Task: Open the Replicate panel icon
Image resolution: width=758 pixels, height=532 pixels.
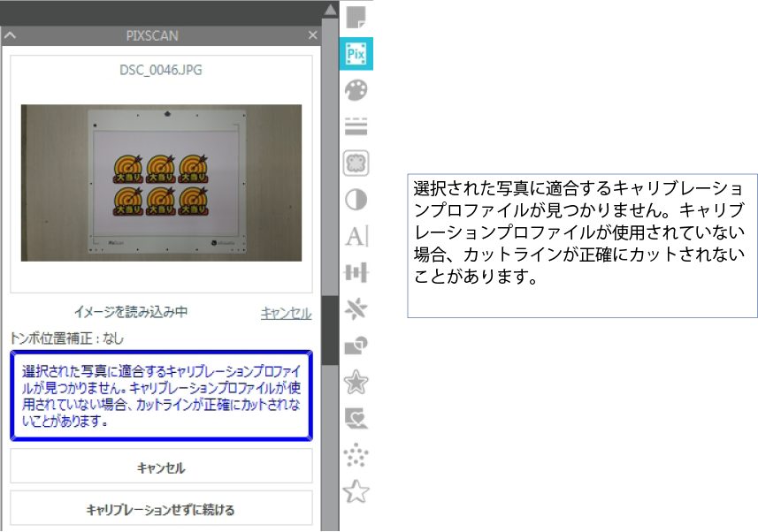Action: [x=356, y=308]
